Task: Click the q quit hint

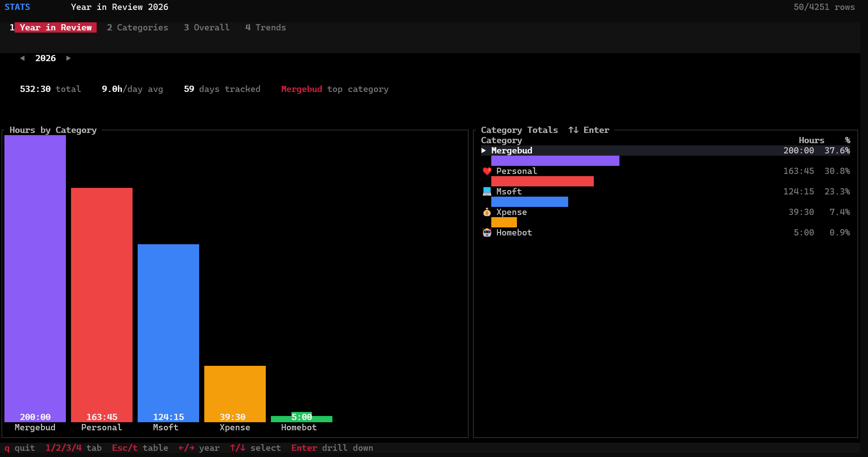Action: tap(20, 448)
